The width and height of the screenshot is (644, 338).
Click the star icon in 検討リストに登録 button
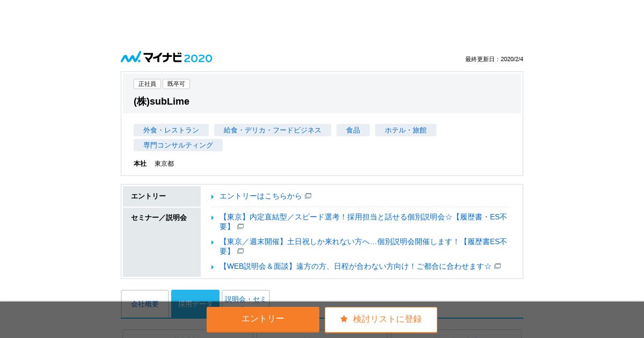point(344,319)
